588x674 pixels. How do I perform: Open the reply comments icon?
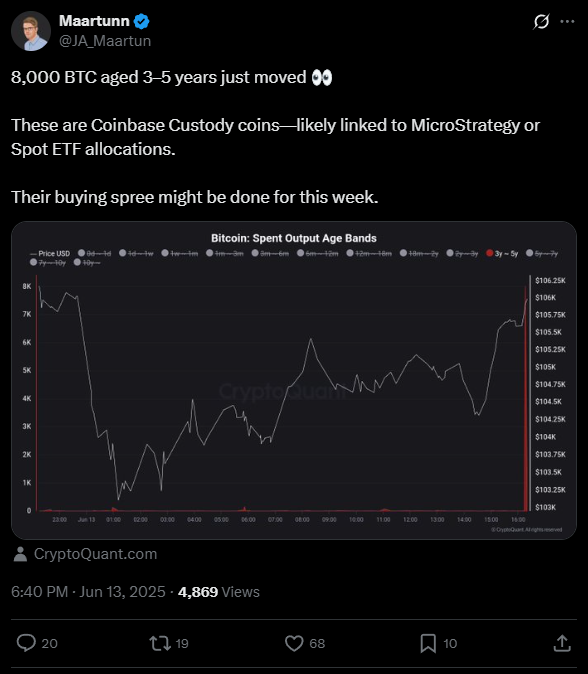tap(26, 643)
